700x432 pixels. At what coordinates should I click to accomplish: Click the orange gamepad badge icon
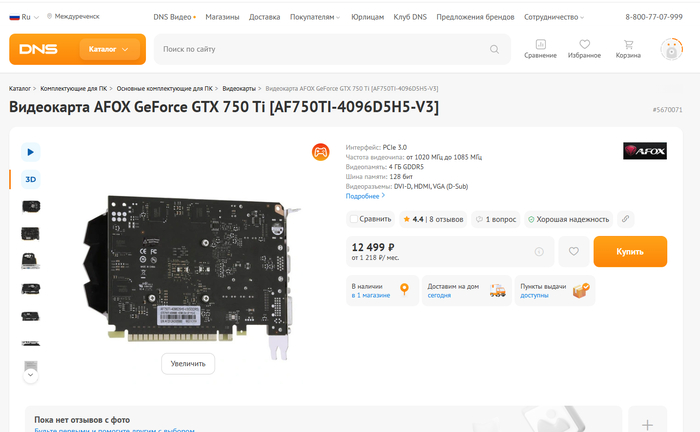(321, 152)
